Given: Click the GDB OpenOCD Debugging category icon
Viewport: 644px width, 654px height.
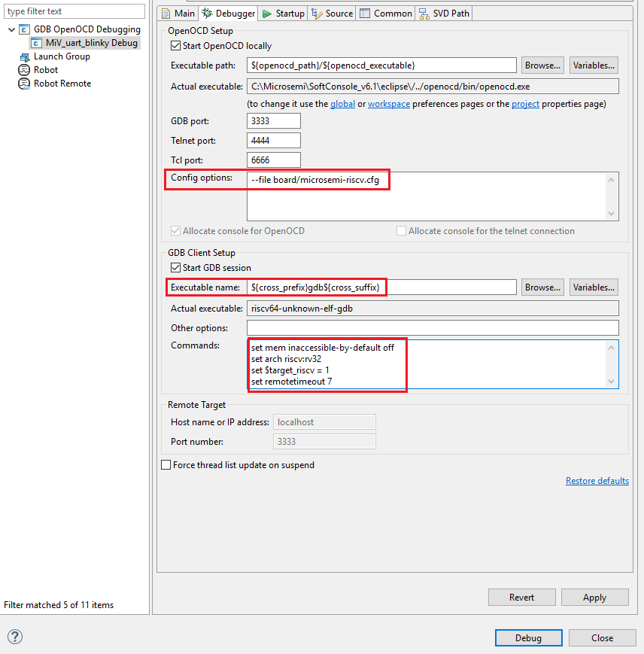Looking at the screenshot, I should pos(24,29).
